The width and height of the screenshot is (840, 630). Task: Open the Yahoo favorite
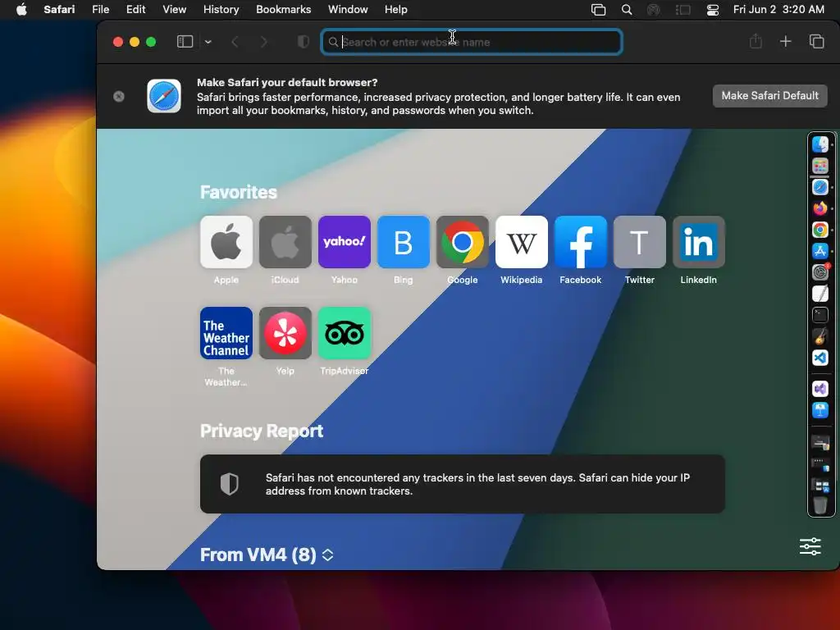coord(344,242)
